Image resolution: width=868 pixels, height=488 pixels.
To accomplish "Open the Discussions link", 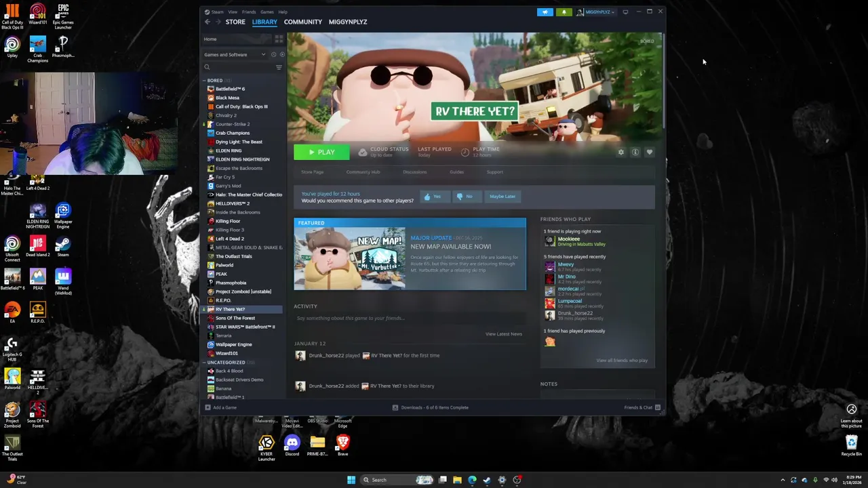I will (x=415, y=172).
